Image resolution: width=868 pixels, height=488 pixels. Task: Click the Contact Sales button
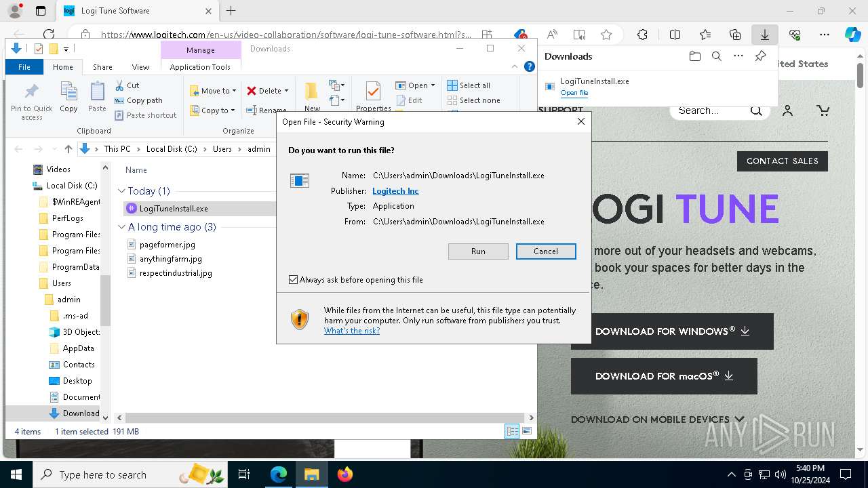point(783,161)
